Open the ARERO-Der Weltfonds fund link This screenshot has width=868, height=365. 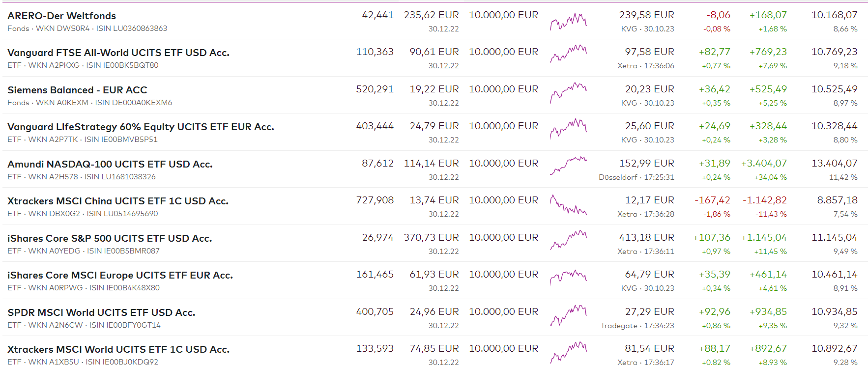point(61,16)
